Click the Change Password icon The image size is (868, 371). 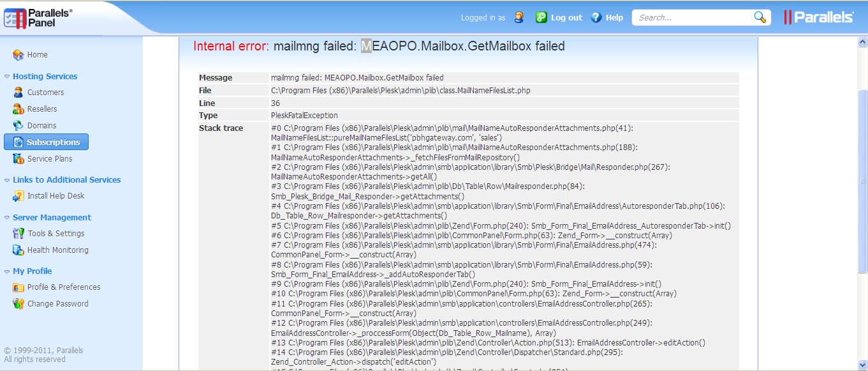coord(18,304)
